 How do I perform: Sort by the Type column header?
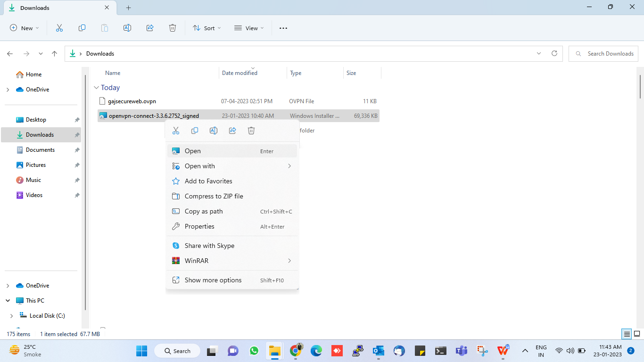point(296,73)
